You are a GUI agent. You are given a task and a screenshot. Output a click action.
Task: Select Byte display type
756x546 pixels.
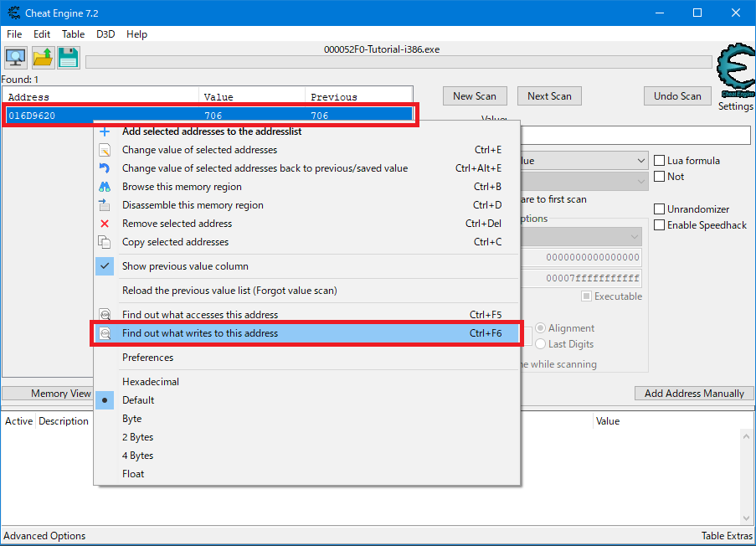pyautogui.click(x=306, y=419)
